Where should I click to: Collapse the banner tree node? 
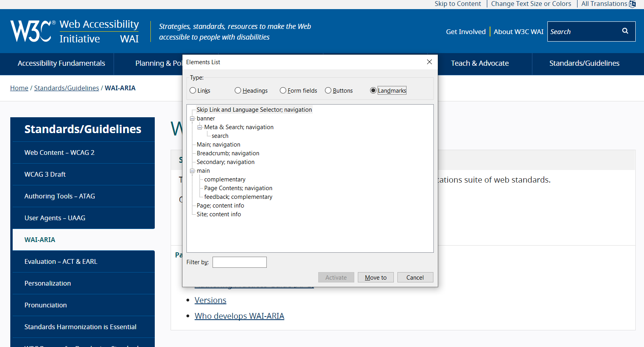192,118
